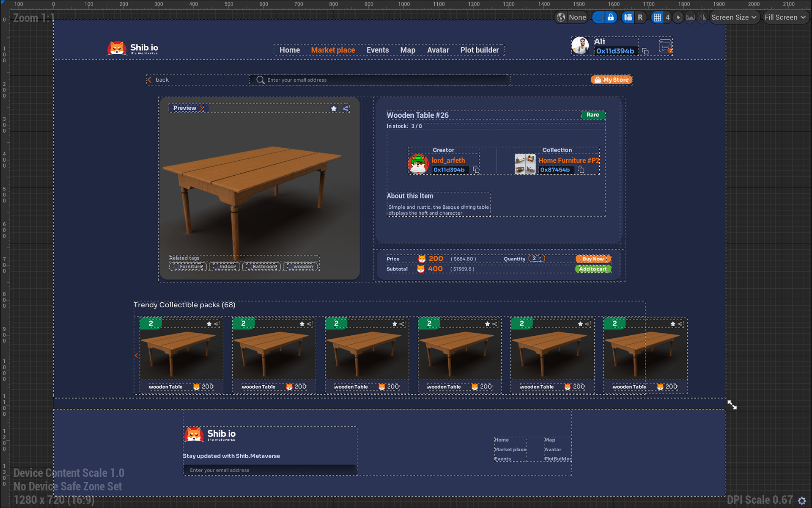
Task: Select the wooden tag
Action: (300, 266)
